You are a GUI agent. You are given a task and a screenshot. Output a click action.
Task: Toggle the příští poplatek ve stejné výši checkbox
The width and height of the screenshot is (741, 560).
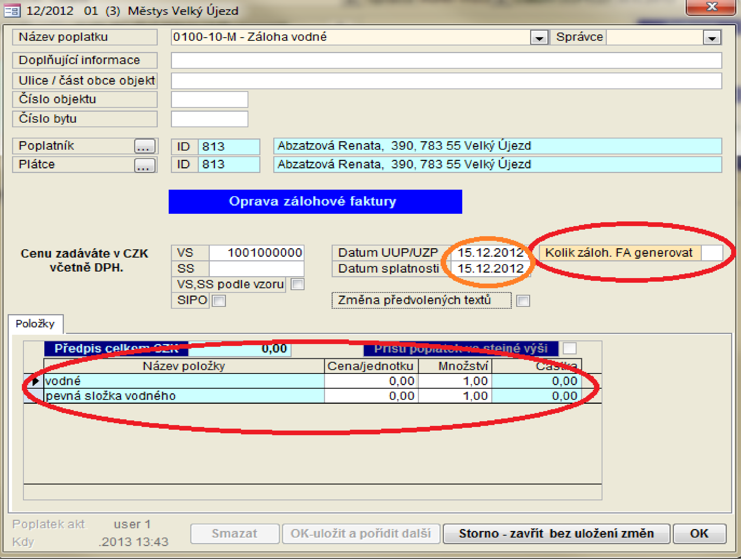(570, 349)
